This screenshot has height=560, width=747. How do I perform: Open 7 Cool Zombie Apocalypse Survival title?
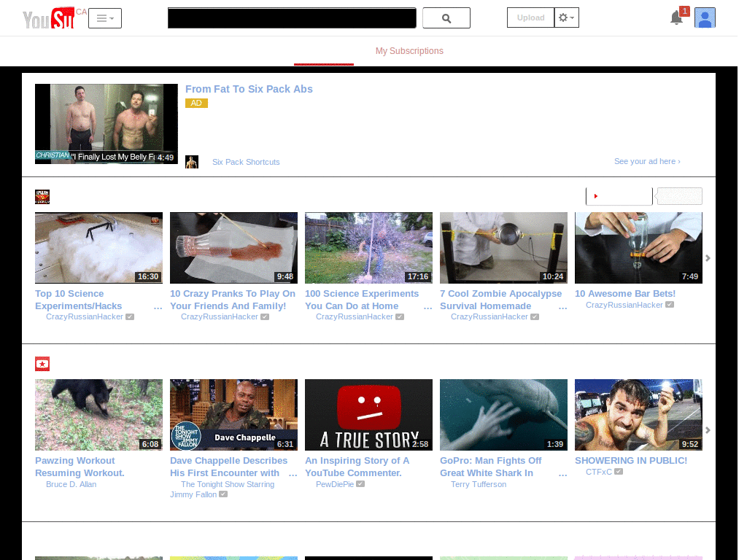(x=500, y=300)
